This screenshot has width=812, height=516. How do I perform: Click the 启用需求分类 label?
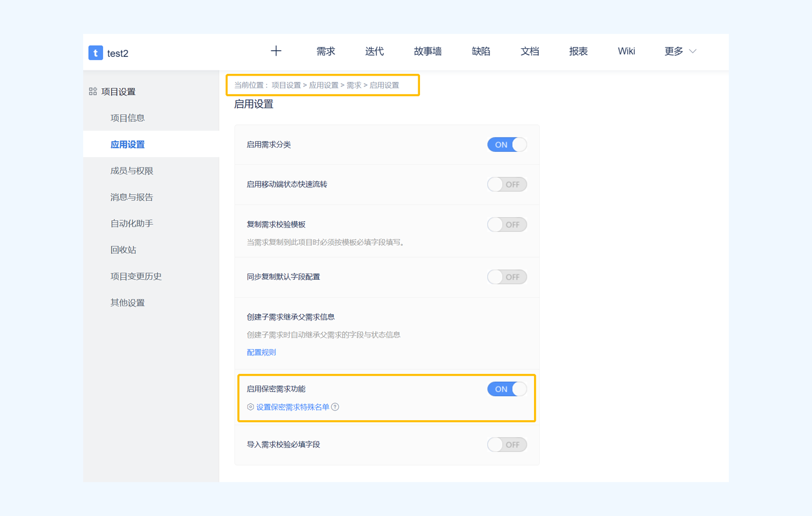[x=269, y=144]
